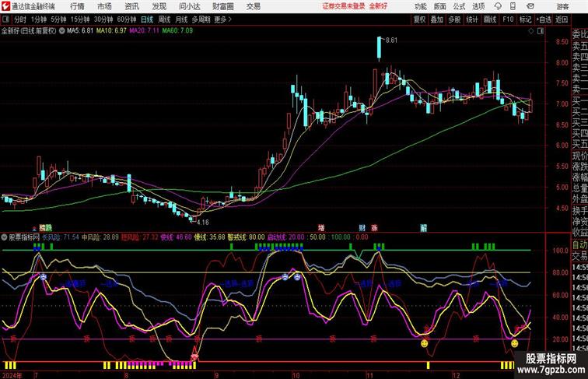Open the F10 company info button
Viewport: 588px width, 379px height.
[508, 19]
